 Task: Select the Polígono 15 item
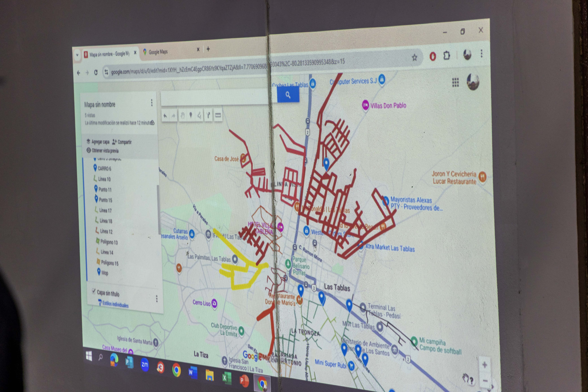click(108, 263)
